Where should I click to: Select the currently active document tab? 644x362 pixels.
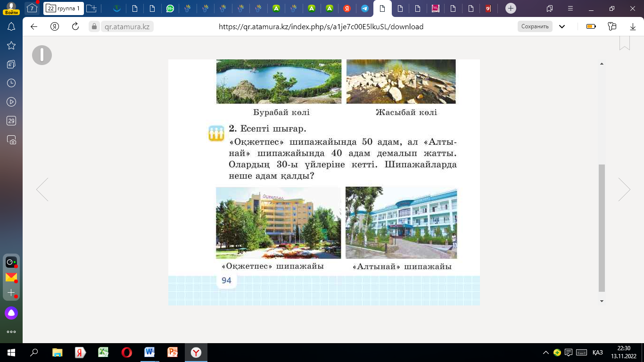pos(382,8)
